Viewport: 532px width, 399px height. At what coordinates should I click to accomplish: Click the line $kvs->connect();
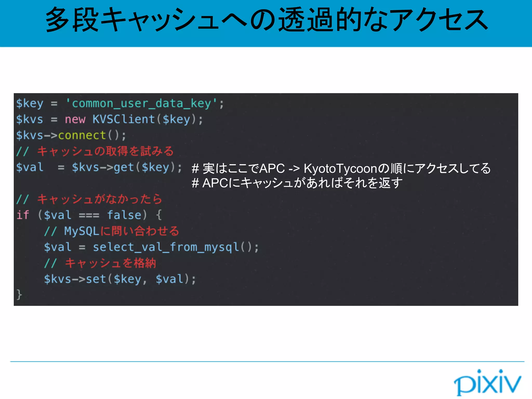[x=71, y=135]
